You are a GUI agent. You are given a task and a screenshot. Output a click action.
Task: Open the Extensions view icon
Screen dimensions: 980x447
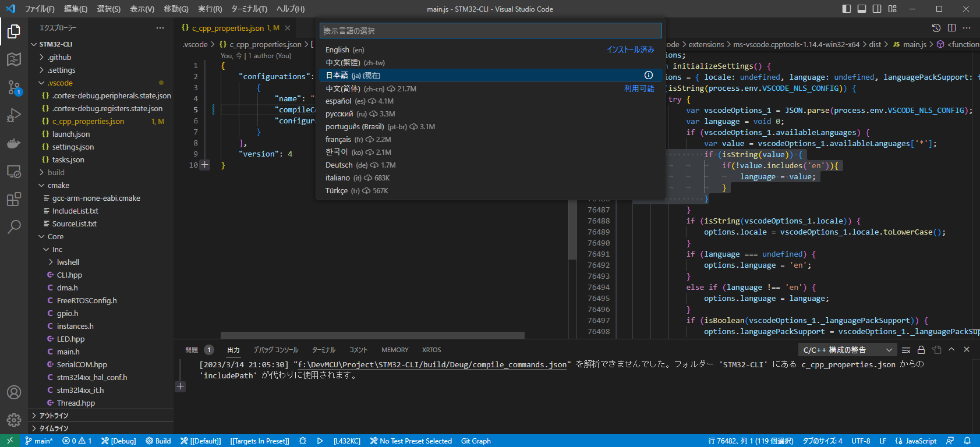click(14, 199)
